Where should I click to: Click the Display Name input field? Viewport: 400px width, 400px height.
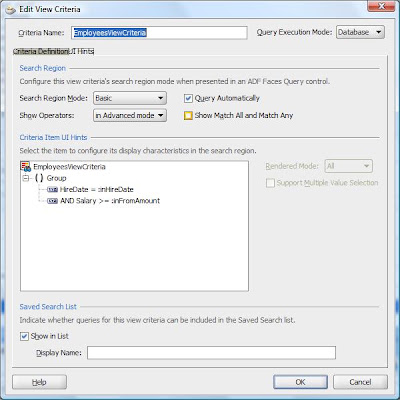(211, 353)
